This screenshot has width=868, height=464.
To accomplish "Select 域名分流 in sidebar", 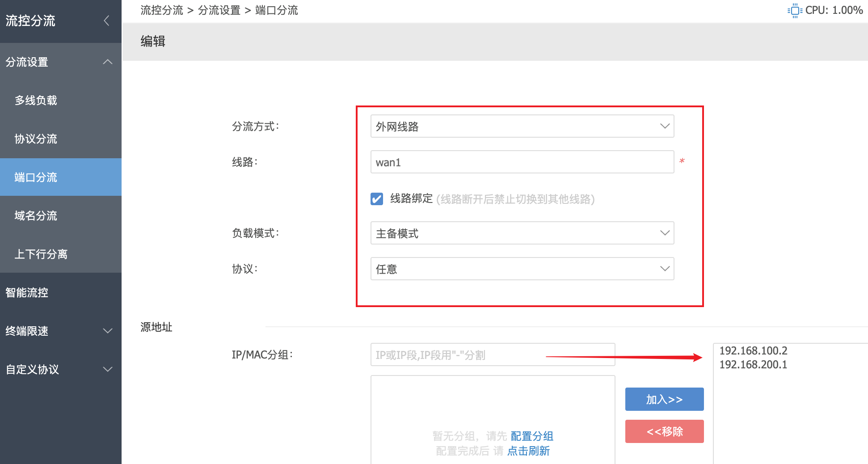I will pos(36,216).
